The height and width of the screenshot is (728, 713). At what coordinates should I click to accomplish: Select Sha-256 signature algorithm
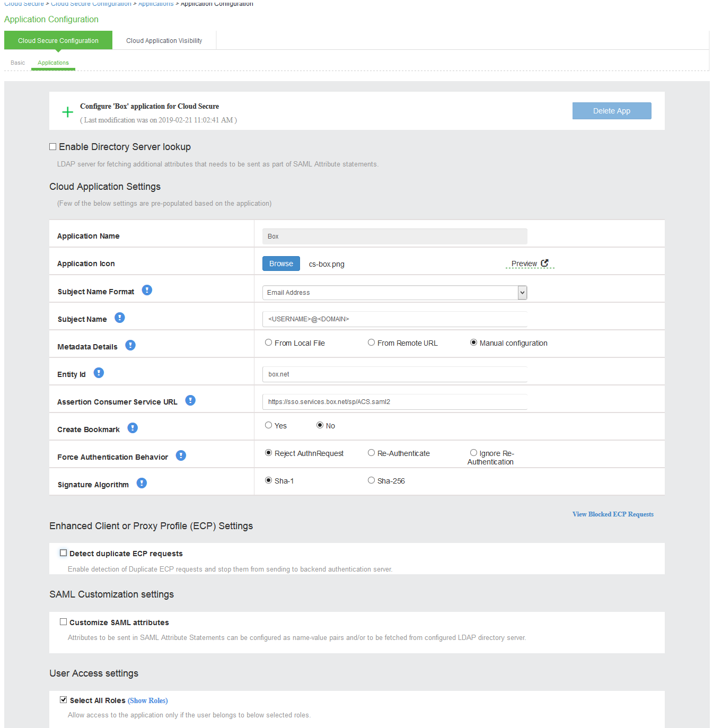pyautogui.click(x=372, y=480)
